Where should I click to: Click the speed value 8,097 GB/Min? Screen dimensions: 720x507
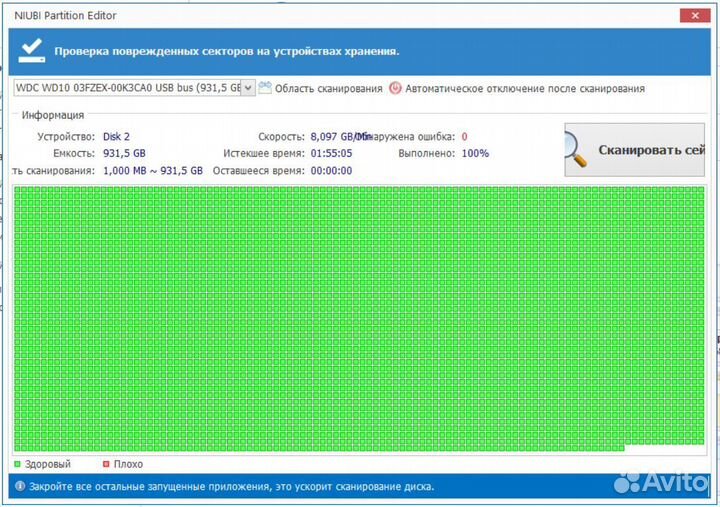click(340, 137)
